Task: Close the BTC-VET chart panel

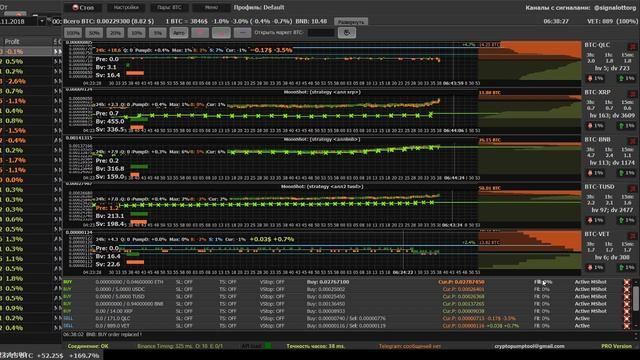Action: point(632,236)
